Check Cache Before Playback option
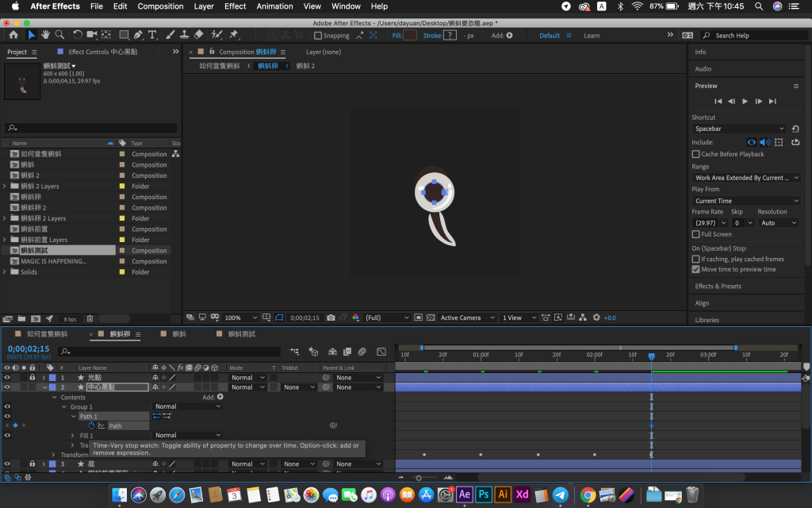 point(695,154)
